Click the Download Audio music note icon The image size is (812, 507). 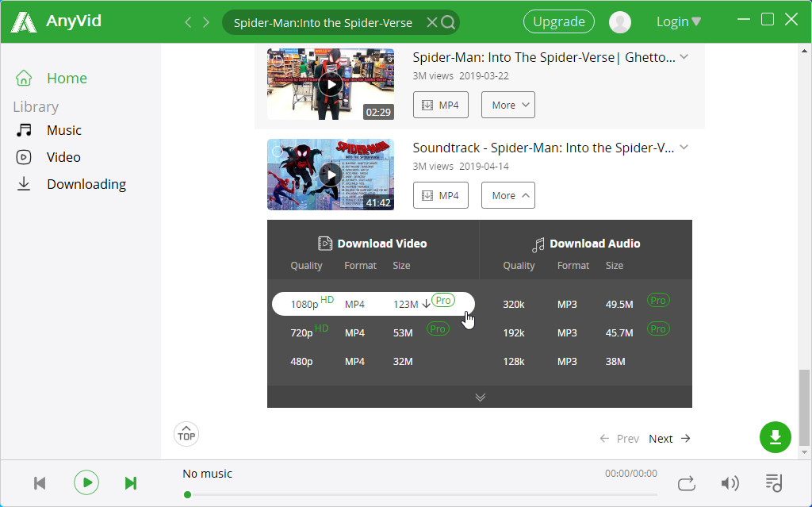click(538, 244)
